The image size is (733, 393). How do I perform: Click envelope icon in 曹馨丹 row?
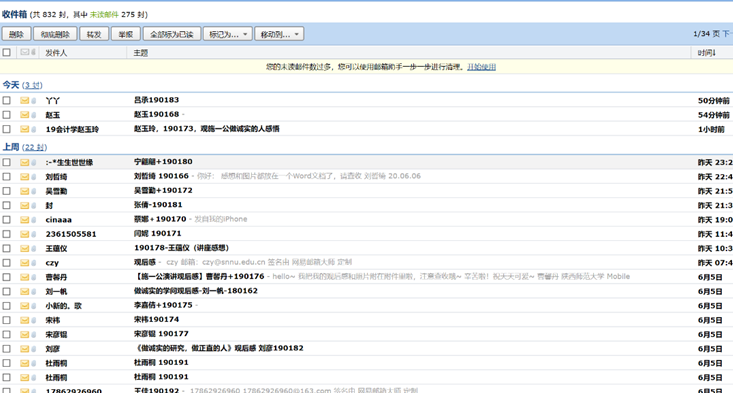[24, 277]
